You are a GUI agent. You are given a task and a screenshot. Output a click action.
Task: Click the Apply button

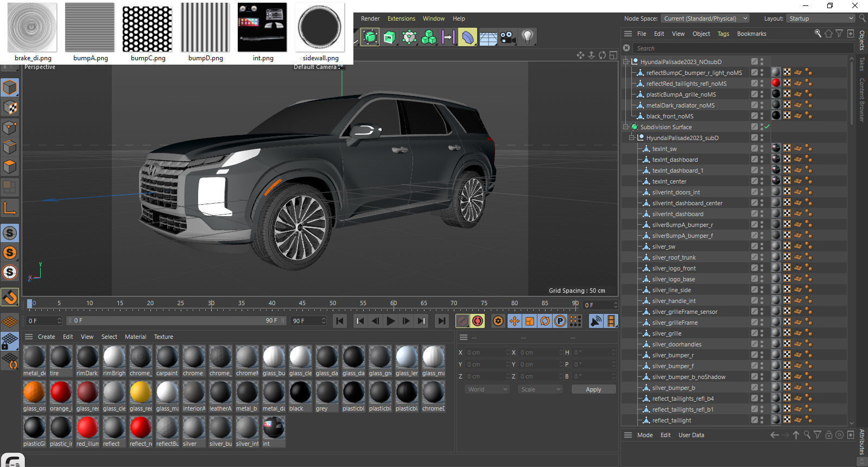593,389
